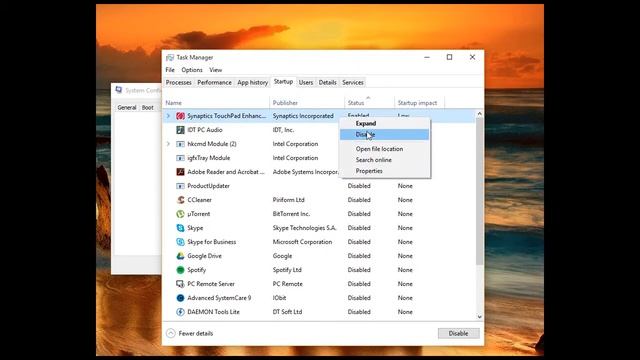Select the Spotify Ltd publisher cell

[x=287, y=270]
